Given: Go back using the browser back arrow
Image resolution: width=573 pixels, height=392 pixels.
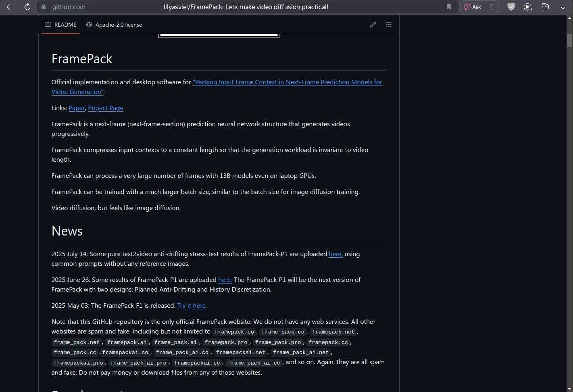Looking at the screenshot, I should point(10,7).
